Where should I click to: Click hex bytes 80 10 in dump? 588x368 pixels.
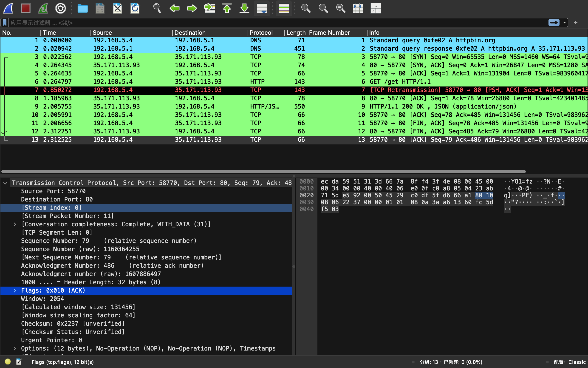[x=484, y=195]
